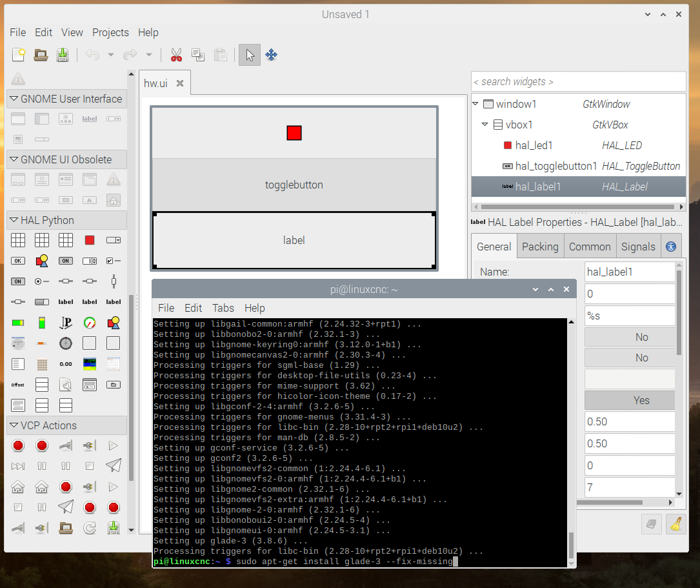Pick the HAL combo box widget
The width and height of the screenshot is (700, 588).
point(114,240)
